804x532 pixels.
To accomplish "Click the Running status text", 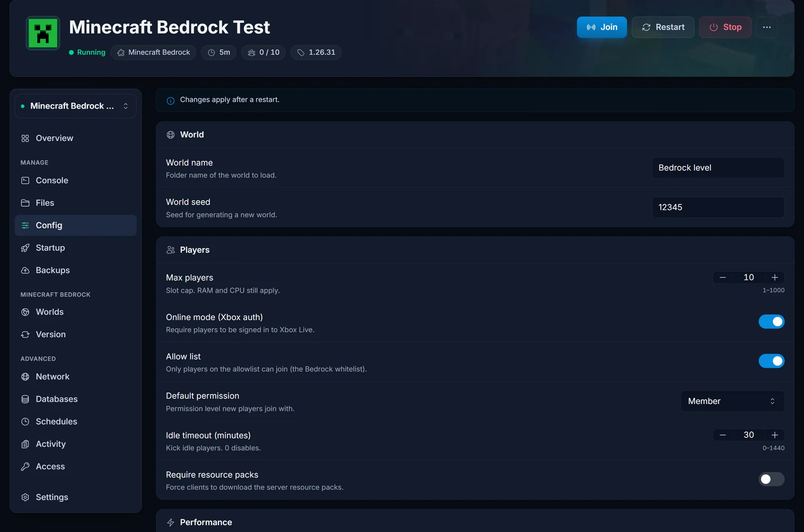I will (x=91, y=52).
